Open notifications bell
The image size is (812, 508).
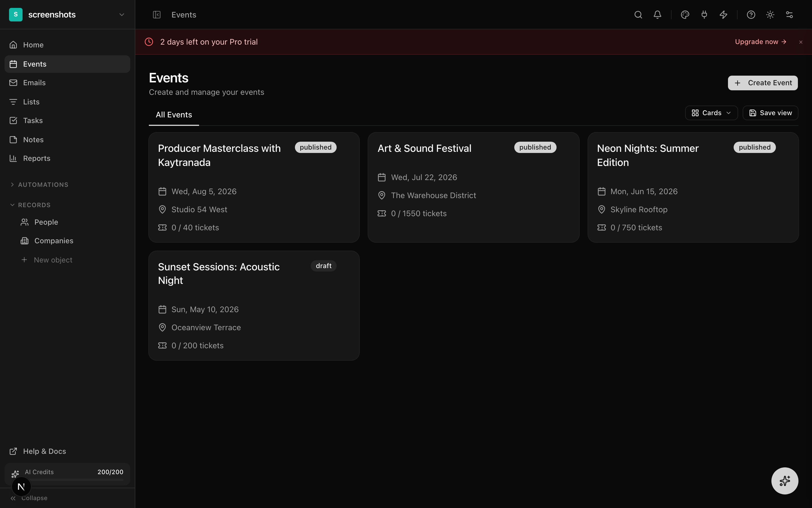click(x=657, y=15)
